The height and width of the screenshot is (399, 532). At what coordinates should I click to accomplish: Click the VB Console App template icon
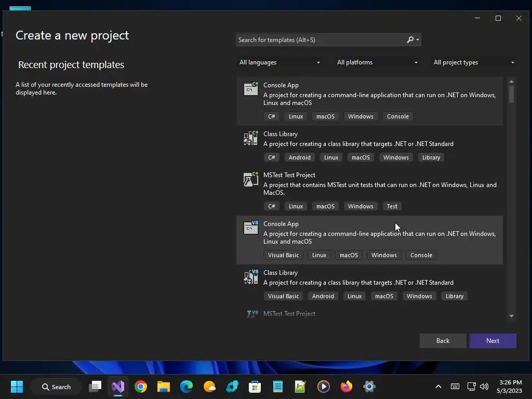tap(251, 228)
